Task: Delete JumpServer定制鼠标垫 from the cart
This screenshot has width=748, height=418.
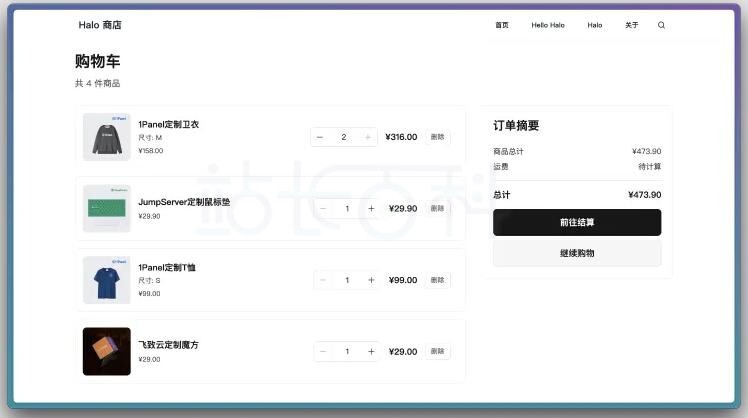Action: (x=437, y=209)
